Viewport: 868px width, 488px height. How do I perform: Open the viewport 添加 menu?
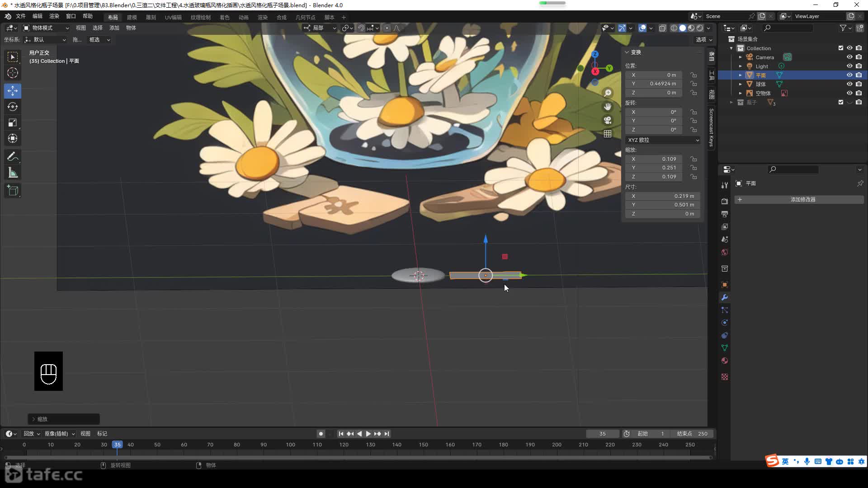(x=114, y=28)
